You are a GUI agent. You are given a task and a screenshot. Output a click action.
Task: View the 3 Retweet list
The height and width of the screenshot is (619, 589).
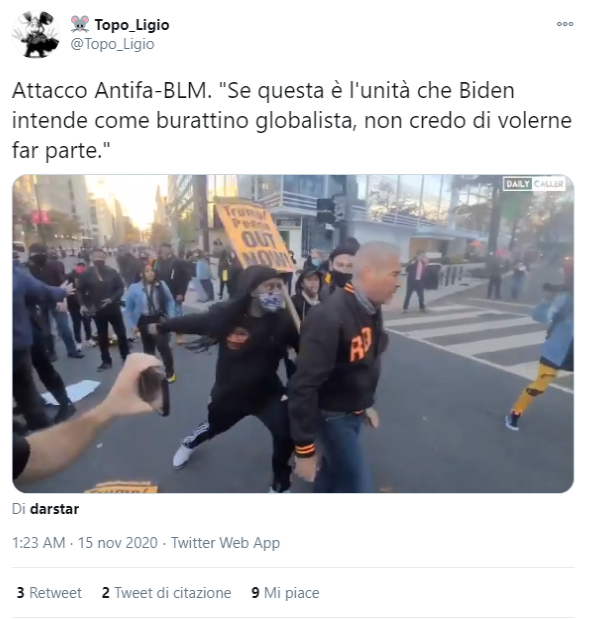(49, 593)
